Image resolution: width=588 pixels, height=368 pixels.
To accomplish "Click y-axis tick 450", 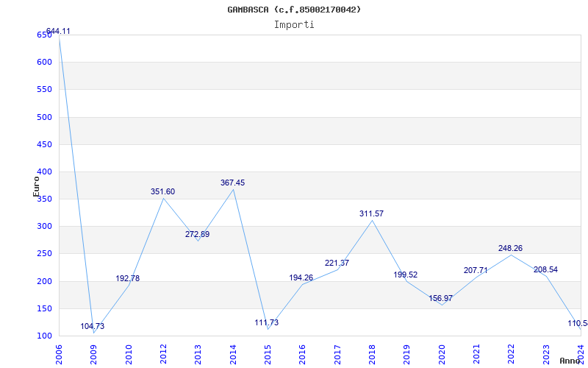I will [44, 144].
